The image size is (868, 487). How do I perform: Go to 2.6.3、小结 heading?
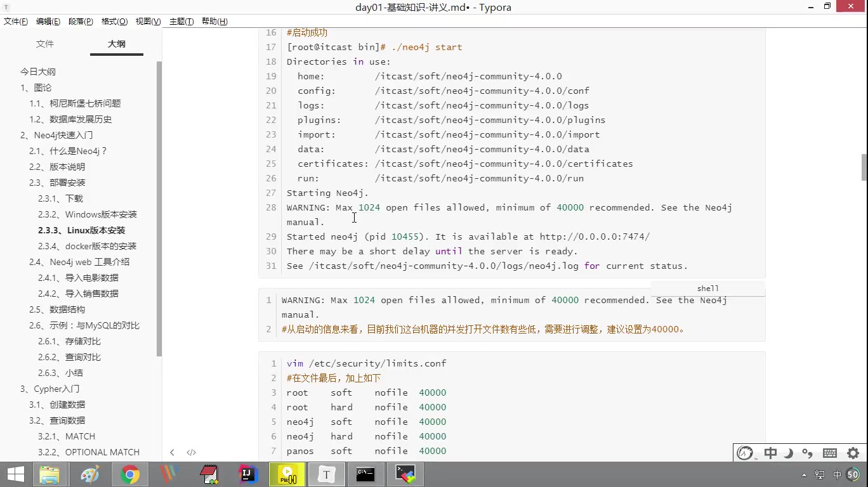tap(60, 373)
